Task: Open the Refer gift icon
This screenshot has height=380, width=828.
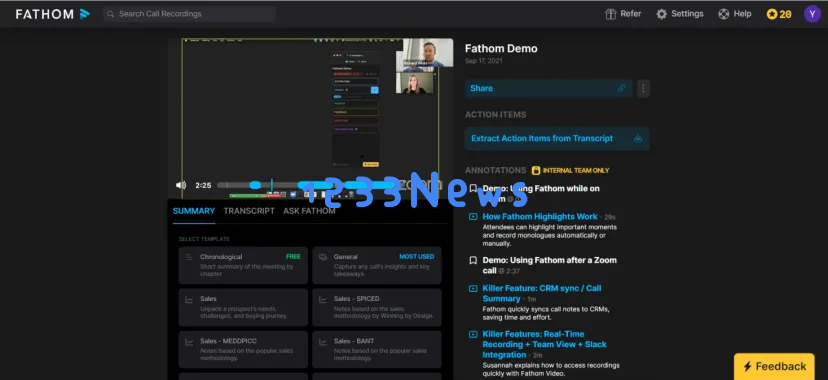Action: (610, 14)
